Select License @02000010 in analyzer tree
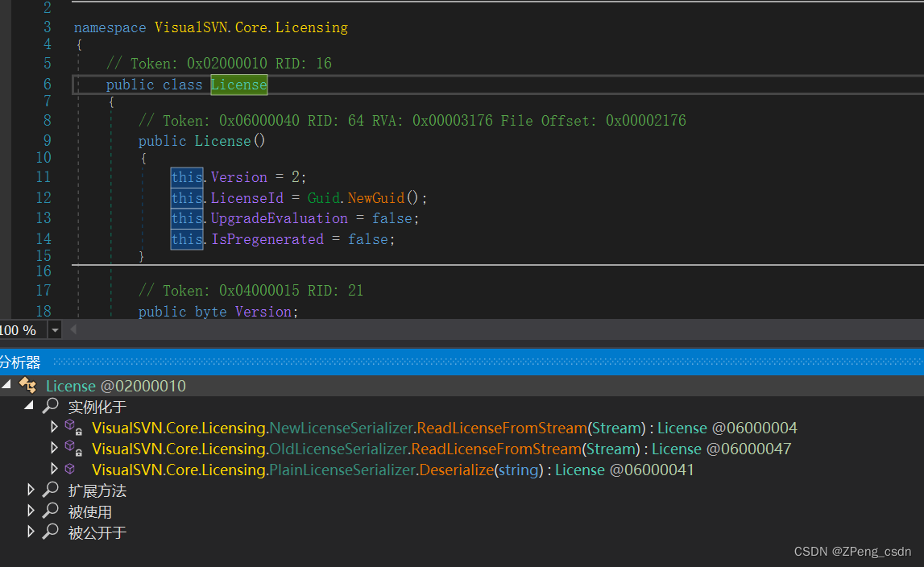The image size is (924, 567). [x=116, y=386]
